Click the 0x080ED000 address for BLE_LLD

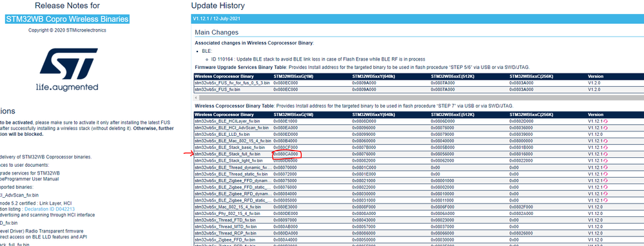coord(286,135)
